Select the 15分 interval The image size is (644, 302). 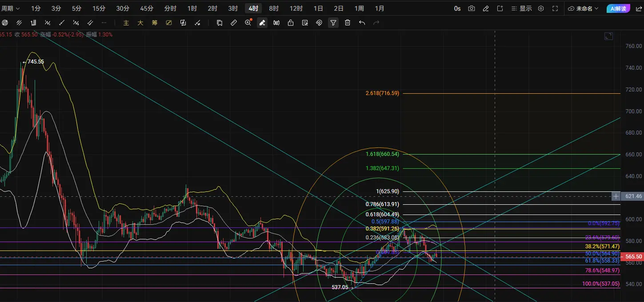click(x=99, y=8)
